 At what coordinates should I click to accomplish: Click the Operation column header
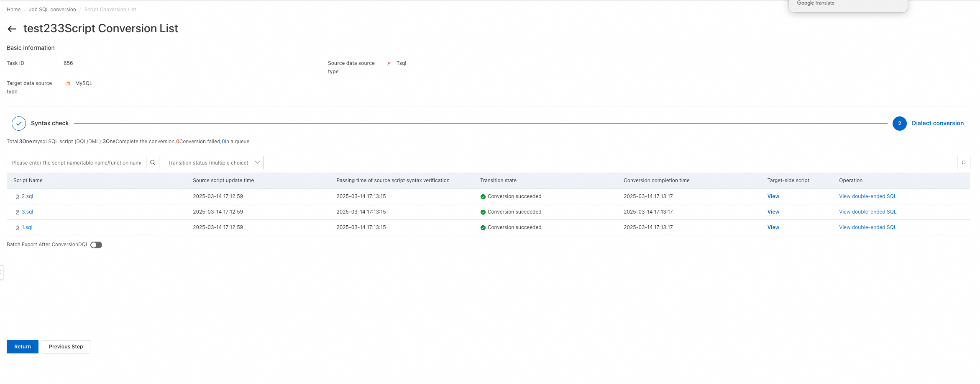click(x=851, y=180)
